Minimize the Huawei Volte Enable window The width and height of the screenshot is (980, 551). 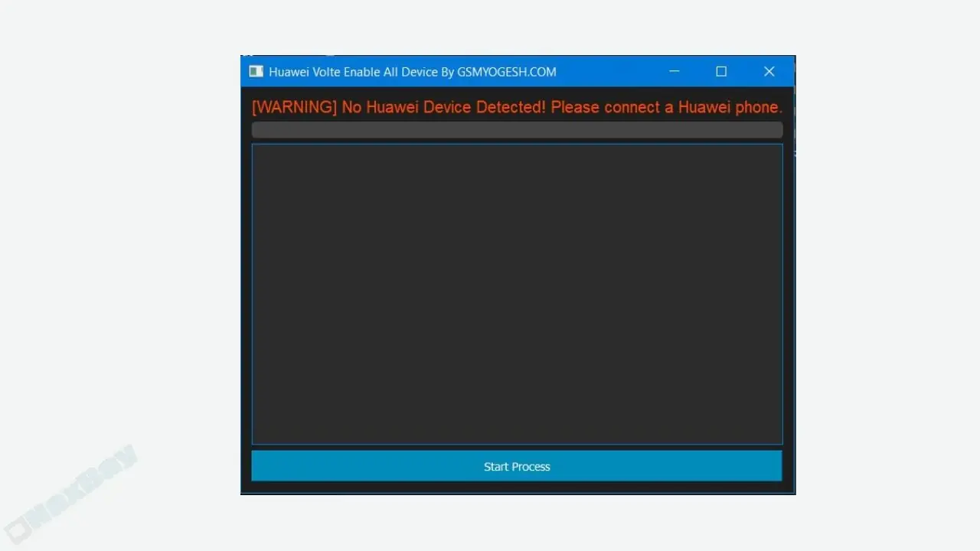coord(674,71)
